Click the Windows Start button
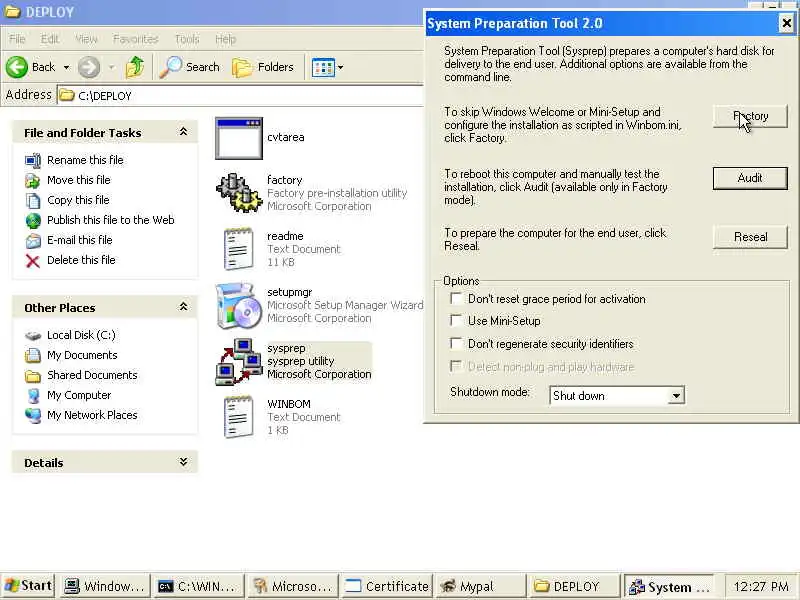Image resolution: width=800 pixels, height=600 pixels. 28,586
